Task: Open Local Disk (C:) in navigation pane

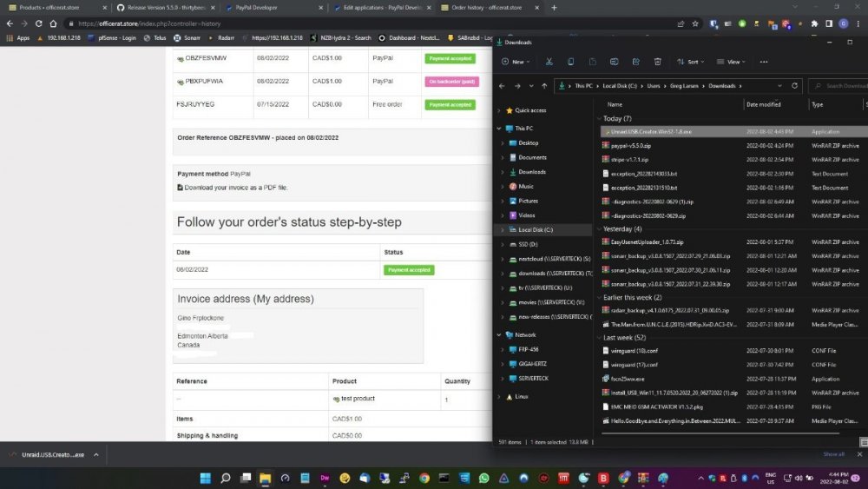Action: [x=536, y=230]
